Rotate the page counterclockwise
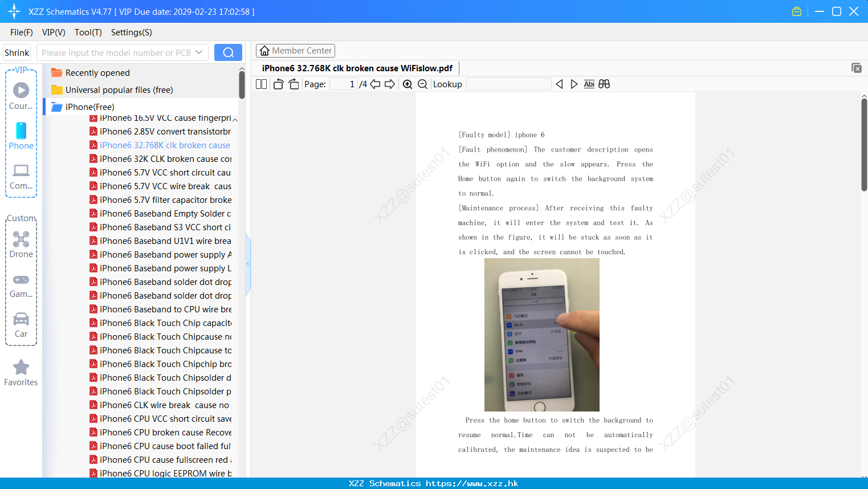 (278, 84)
